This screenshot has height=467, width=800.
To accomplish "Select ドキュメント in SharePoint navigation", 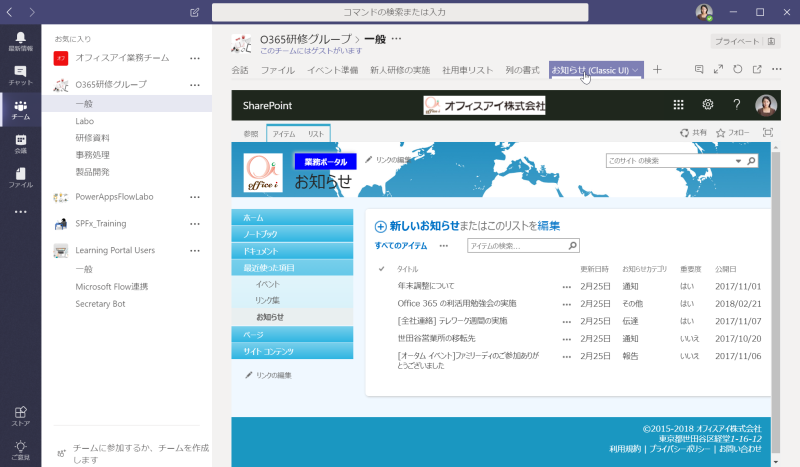I will coord(292,251).
